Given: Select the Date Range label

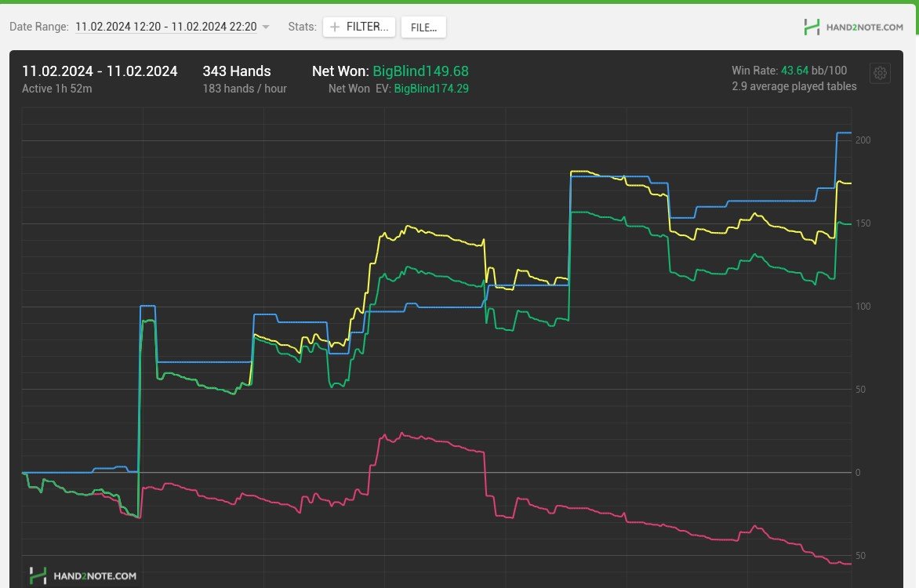Looking at the screenshot, I should [38, 27].
